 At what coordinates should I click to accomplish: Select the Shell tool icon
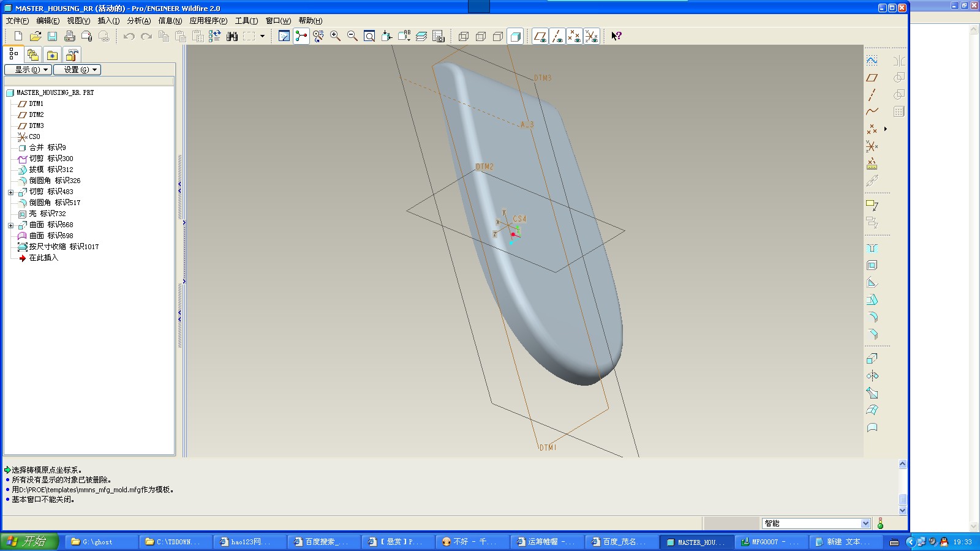click(872, 266)
